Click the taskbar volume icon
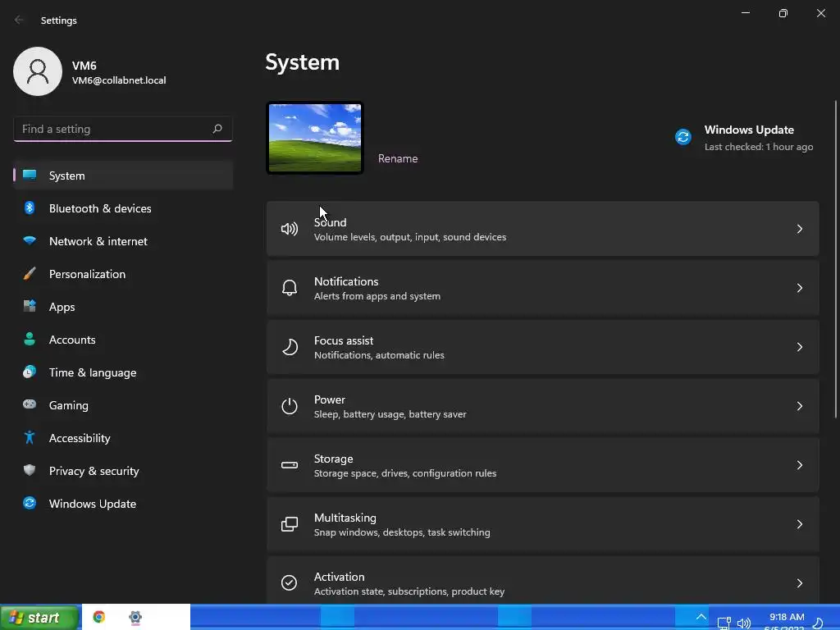This screenshot has height=630, width=840. pos(743,623)
